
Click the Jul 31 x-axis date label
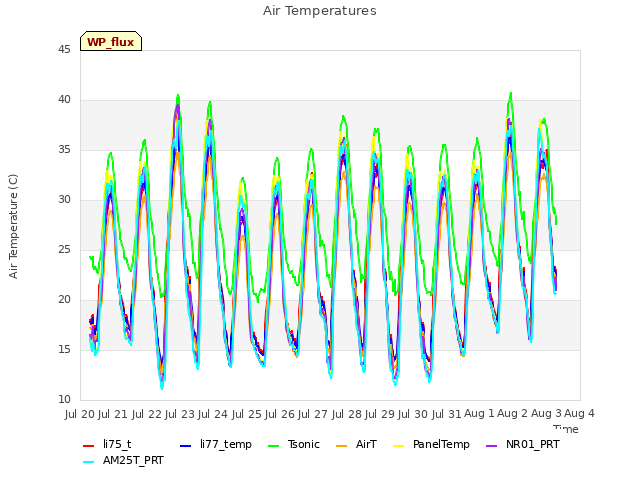447,414
